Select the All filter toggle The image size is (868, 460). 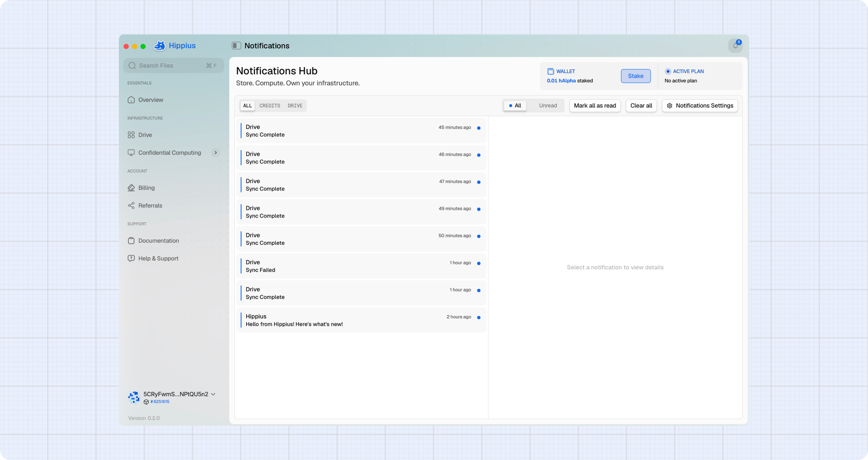[515, 105]
